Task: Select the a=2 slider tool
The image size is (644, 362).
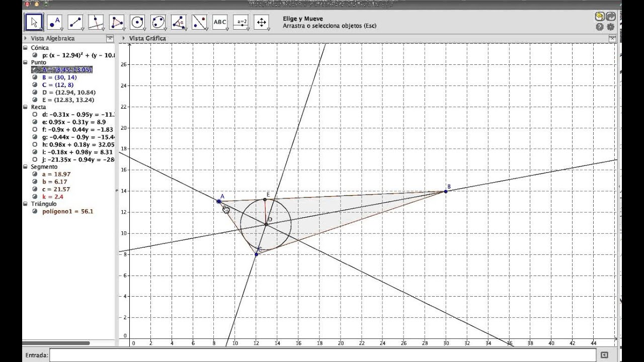Action: pyautogui.click(x=241, y=22)
